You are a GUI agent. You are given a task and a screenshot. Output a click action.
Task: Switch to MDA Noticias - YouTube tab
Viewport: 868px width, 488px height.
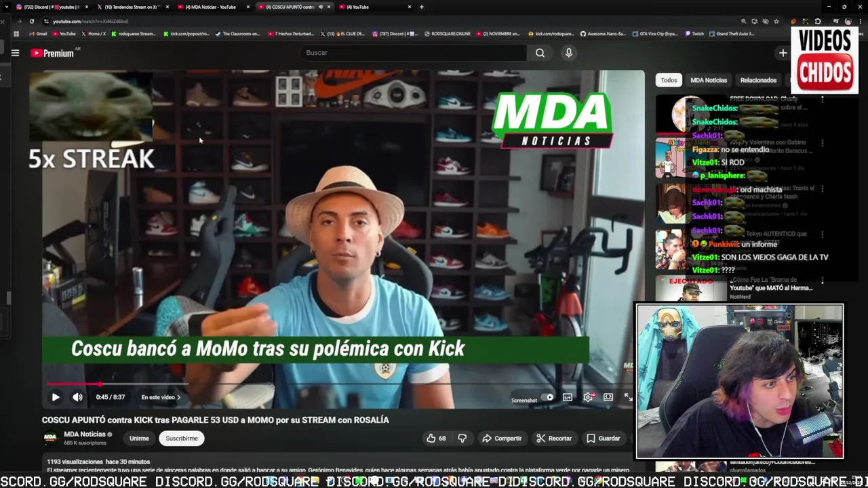[214, 7]
